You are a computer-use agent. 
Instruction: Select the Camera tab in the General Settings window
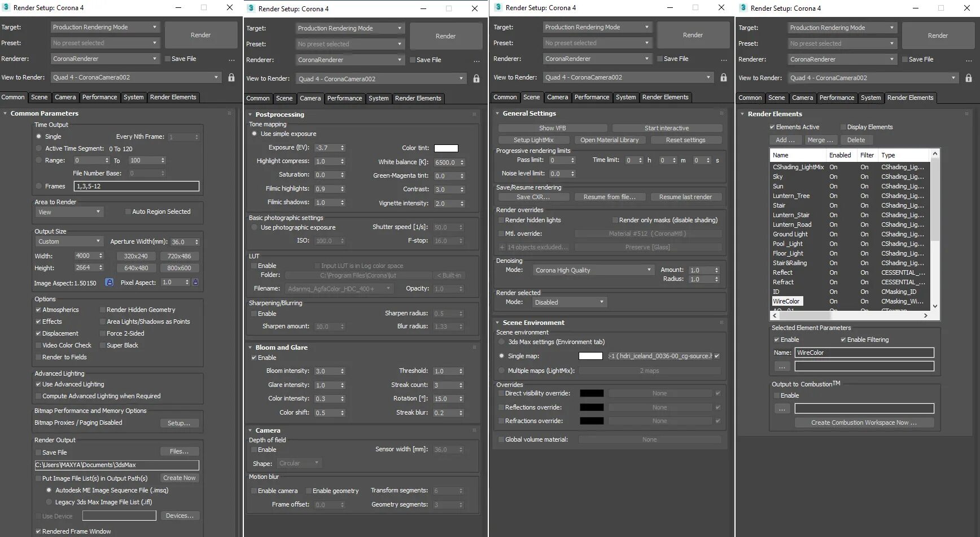558,97
